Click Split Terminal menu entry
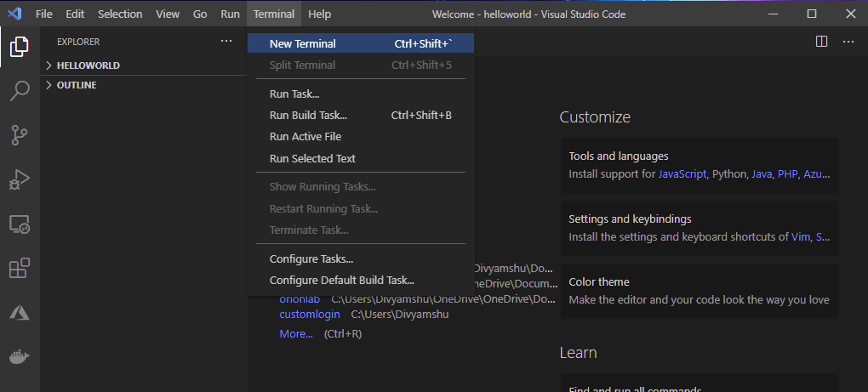Screen dimensions: 868x392 point(361,65)
